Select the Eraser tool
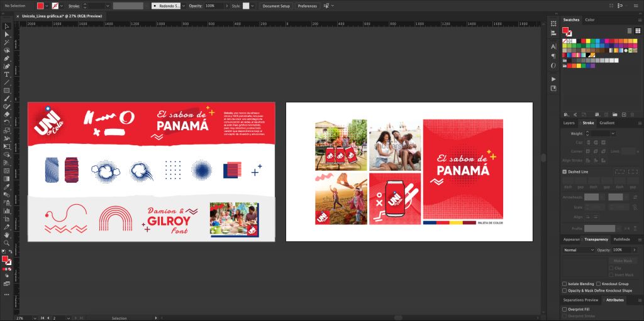644x321 pixels. pyautogui.click(x=6, y=114)
